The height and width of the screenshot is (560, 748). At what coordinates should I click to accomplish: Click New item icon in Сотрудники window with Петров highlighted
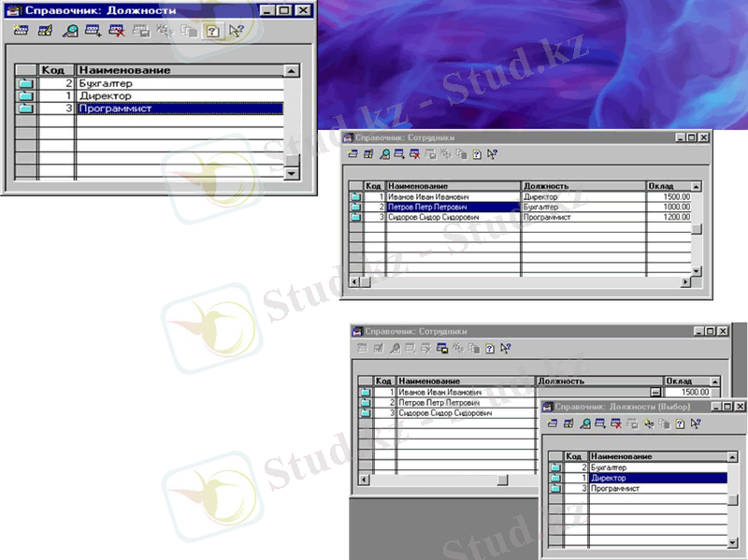pos(352,154)
